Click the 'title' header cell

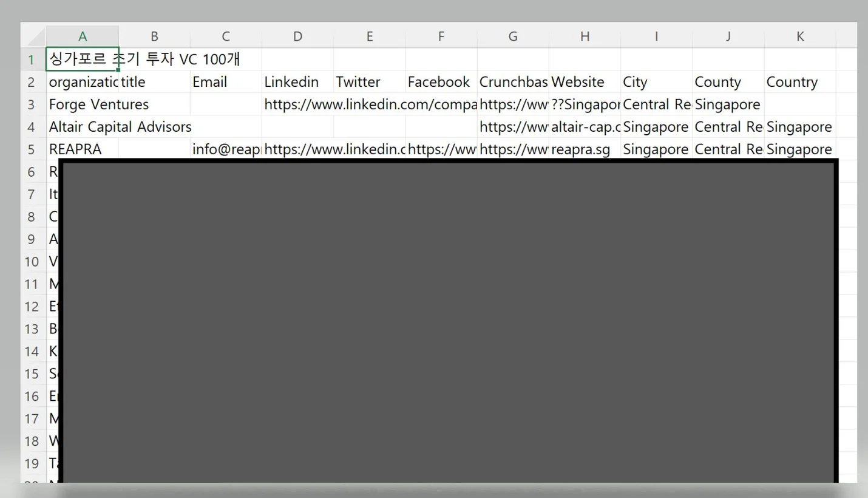(x=154, y=81)
